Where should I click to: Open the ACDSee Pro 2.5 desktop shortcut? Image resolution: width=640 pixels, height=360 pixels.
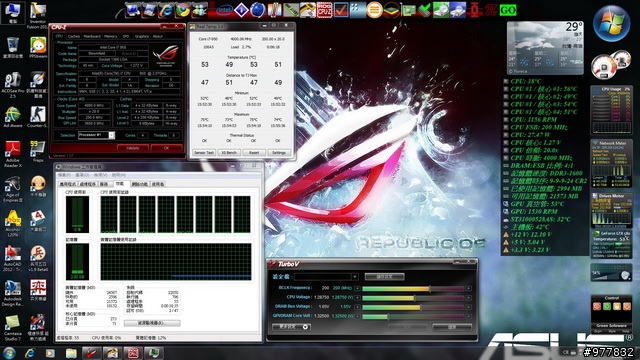[13, 84]
